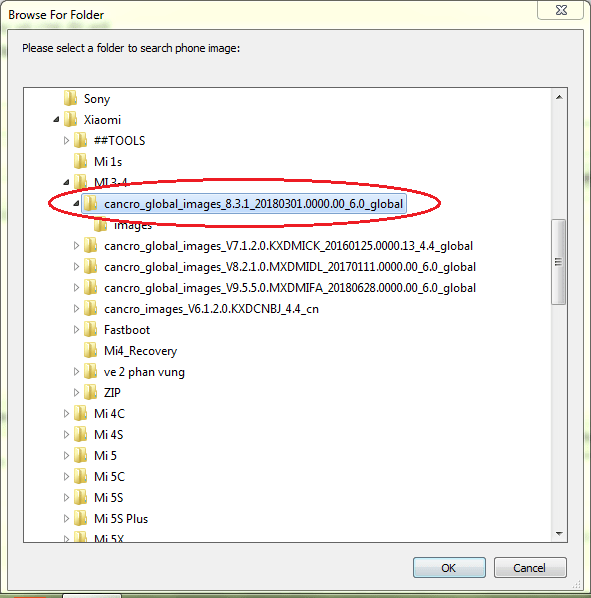The height and width of the screenshot is (598, 591).
Task: Click the Mi 5S folder icon
Action: pos(80,497)
